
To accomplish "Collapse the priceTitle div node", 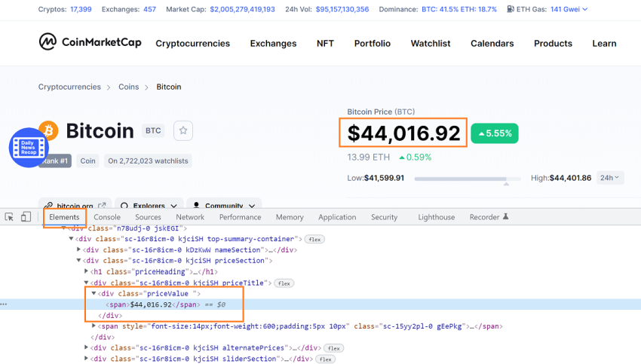I will [x=86, y=283].
